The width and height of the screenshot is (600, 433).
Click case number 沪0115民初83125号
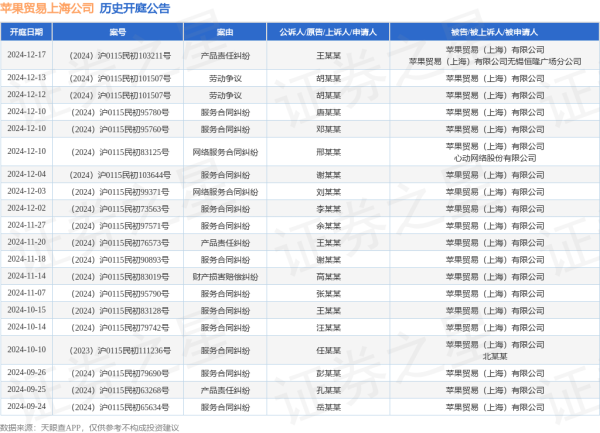click(x=120, y=152)
